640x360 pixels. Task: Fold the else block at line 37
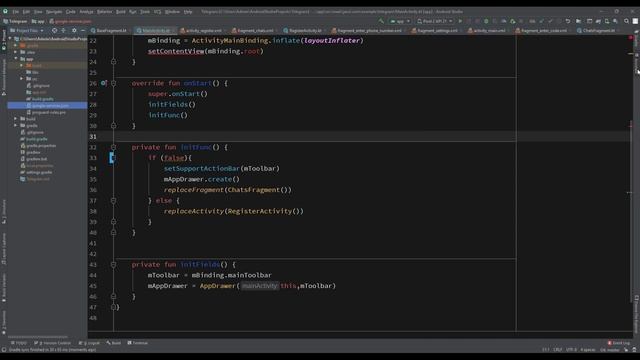click(x=113, y=200)
